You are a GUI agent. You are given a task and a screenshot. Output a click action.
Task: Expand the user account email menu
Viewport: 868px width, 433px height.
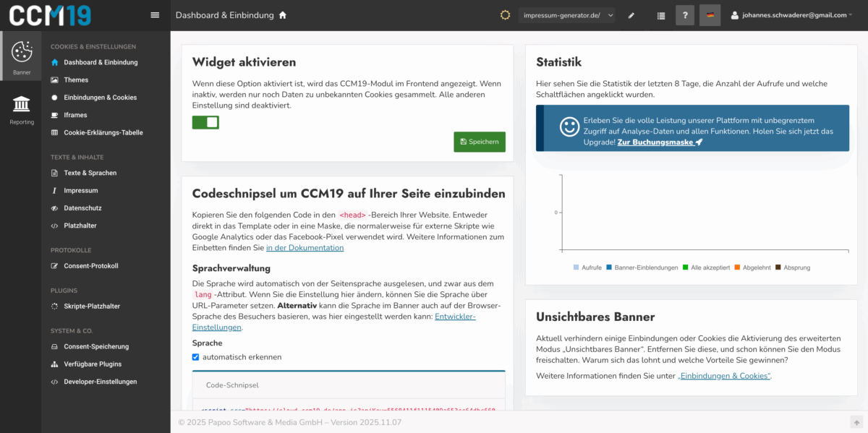[x=791, y=15]
